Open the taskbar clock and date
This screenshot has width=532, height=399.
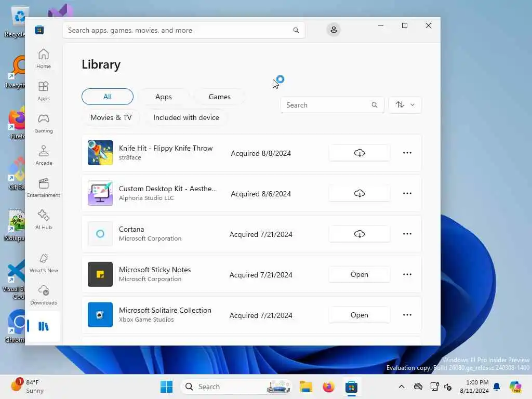(x=474, y=387)
